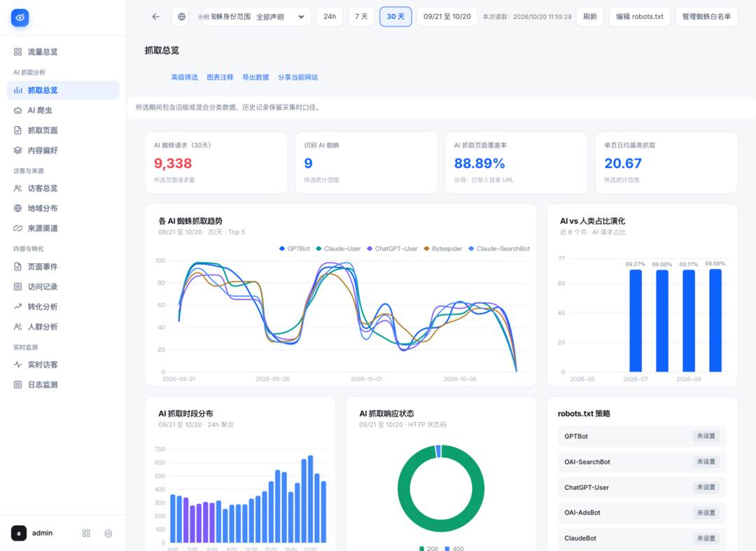This screenshot has width=756, height=551.
Task: Click the 访客总览 people icon
Action: (17, 188)
